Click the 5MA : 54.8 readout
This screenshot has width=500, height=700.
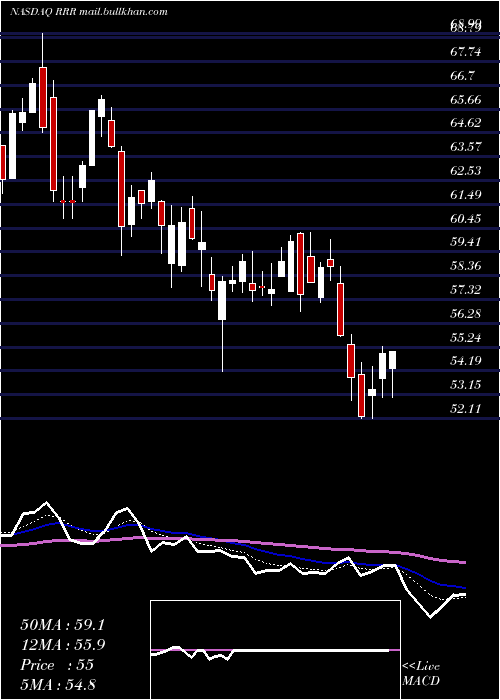[58, 685]
